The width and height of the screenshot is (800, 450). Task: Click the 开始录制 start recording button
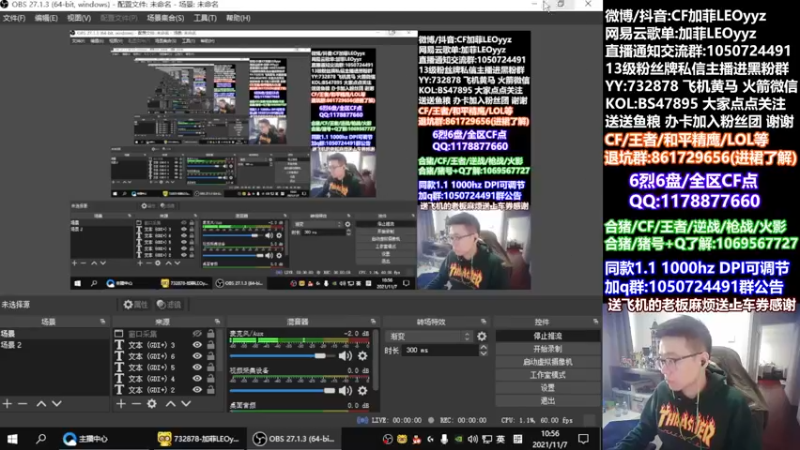tap(547, 349)
